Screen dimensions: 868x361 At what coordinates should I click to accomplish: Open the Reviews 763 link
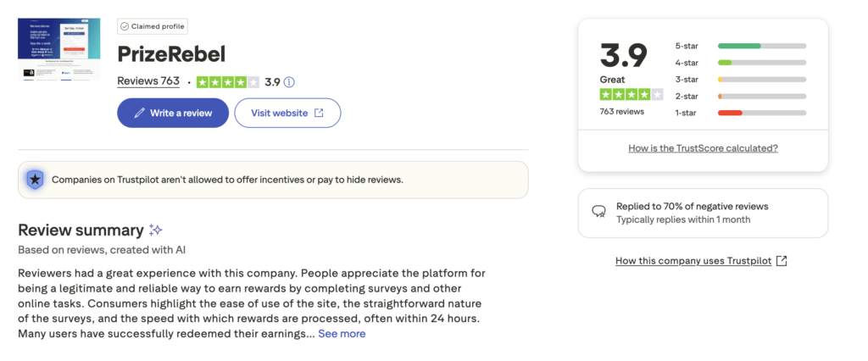coord(148,81)
